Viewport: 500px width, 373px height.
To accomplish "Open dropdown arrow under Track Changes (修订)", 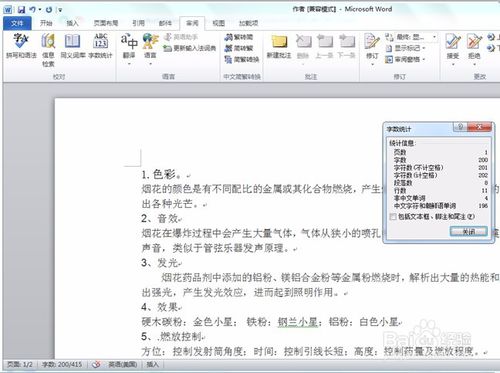I will 372,64.
